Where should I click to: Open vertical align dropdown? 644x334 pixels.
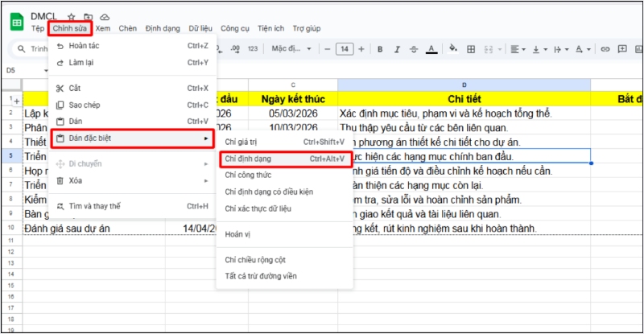click(539, 49)
